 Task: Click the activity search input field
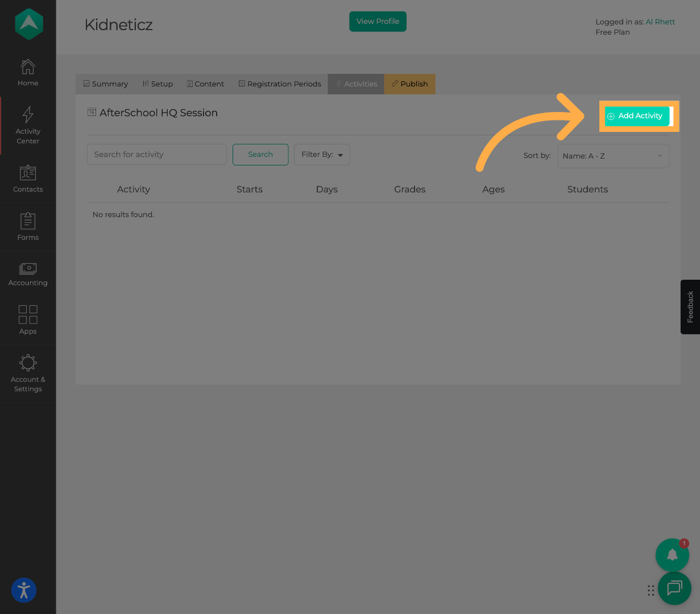click(156, 154)
